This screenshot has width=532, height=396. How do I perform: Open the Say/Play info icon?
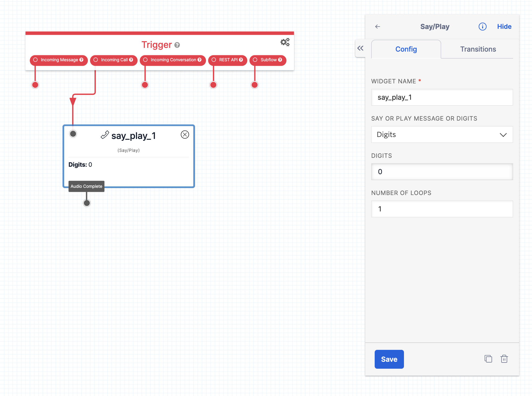coord(482,27)
